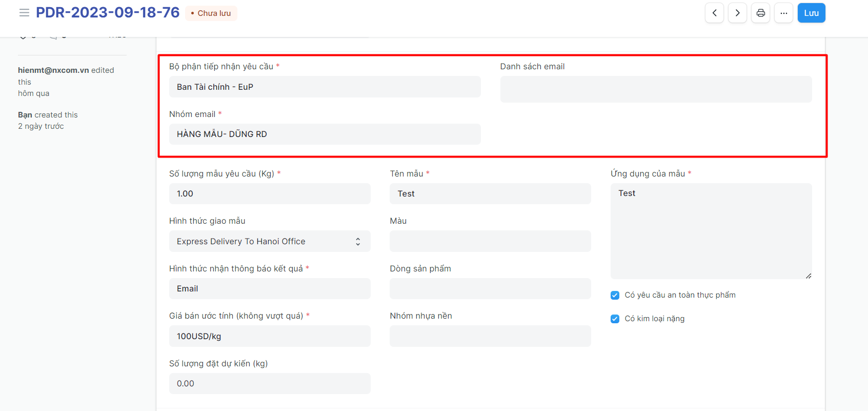This screenshot has height=411, width=868.
Task: Go to the previous document arrow
Action: point(714,13)
